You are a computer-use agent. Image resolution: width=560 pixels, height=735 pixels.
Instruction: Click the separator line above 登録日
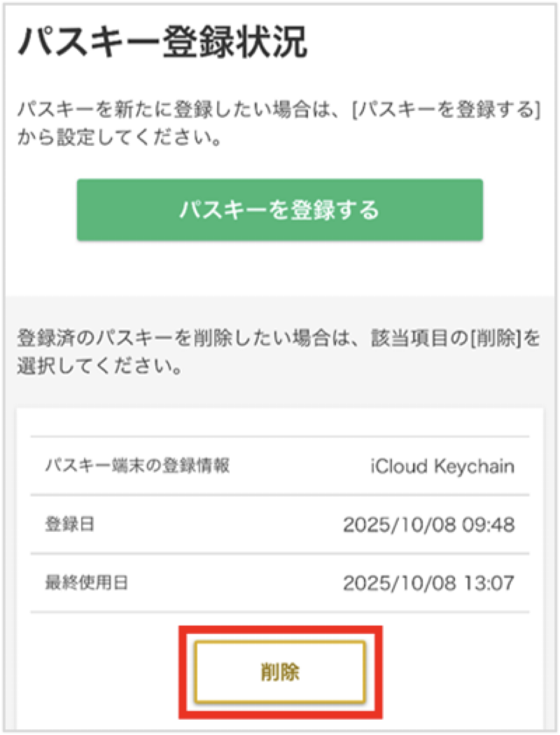click(280, 495)
